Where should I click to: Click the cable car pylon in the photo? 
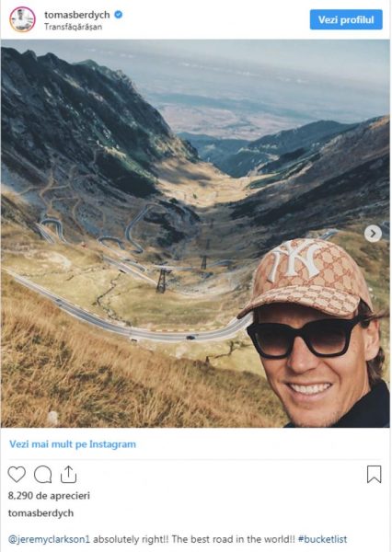coord(161,281)
